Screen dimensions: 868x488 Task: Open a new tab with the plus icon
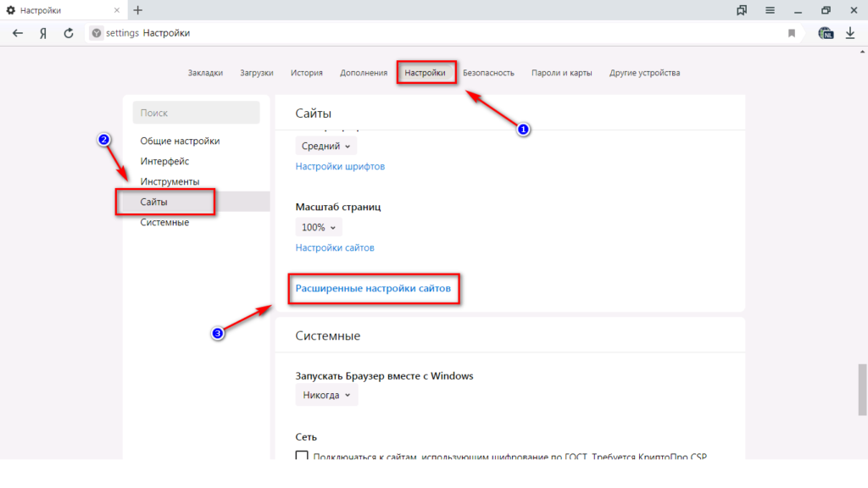[x=138, y=10]
